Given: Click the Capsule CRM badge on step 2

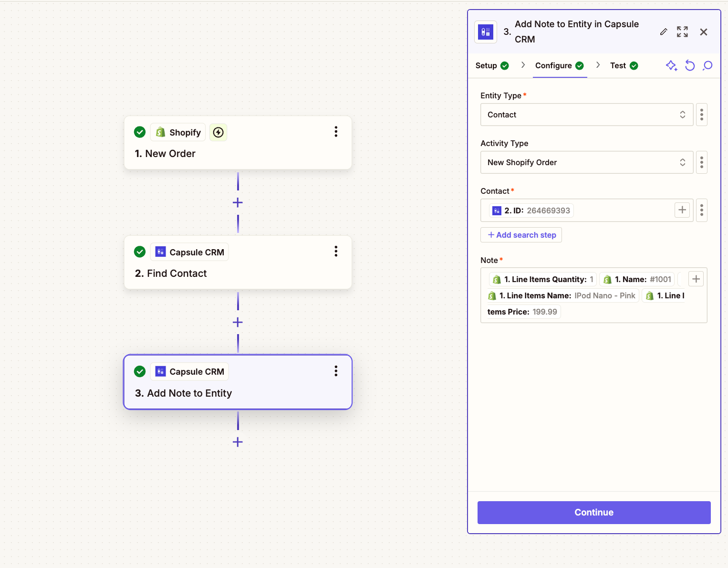Looking at the screenshot, I should pyautogui.click(x=189, y=252).
